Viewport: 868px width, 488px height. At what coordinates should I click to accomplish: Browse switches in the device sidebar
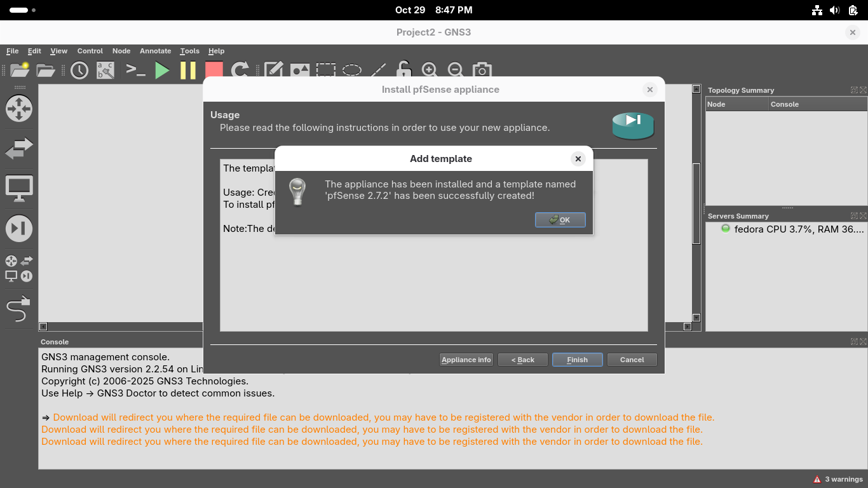(x=19, y=149)
